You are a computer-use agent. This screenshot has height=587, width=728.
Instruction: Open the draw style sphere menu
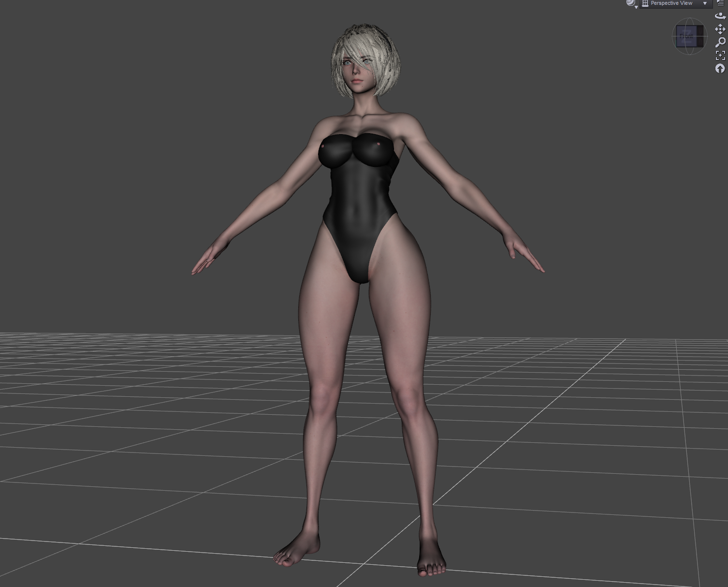(632, 3)
